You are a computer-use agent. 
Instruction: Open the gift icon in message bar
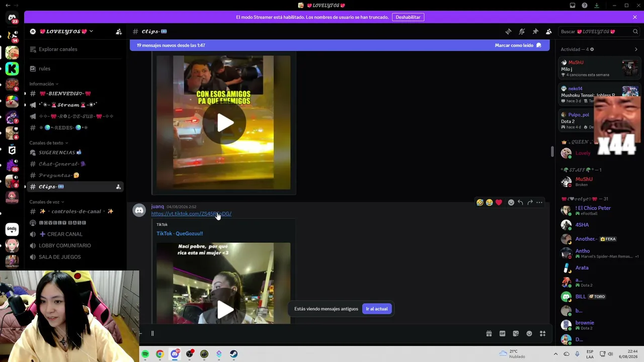click(x=489, y=333)
